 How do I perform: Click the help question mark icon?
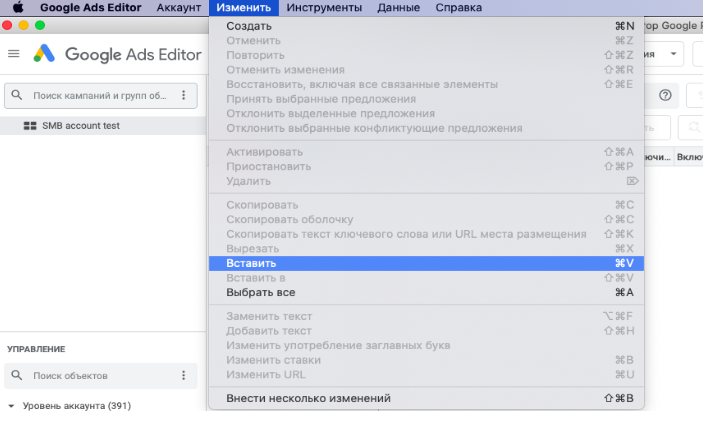click(x=665, y=95)
